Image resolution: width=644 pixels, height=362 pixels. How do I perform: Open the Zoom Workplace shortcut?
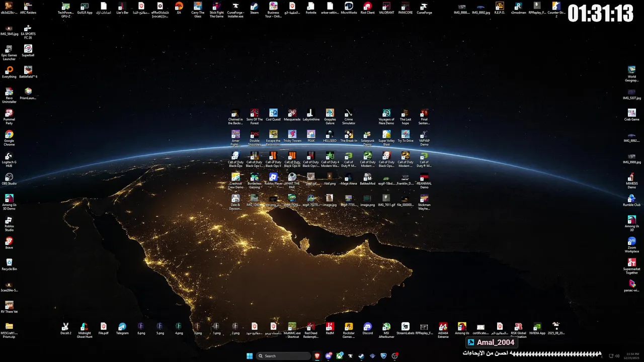(x=631, y=245)
